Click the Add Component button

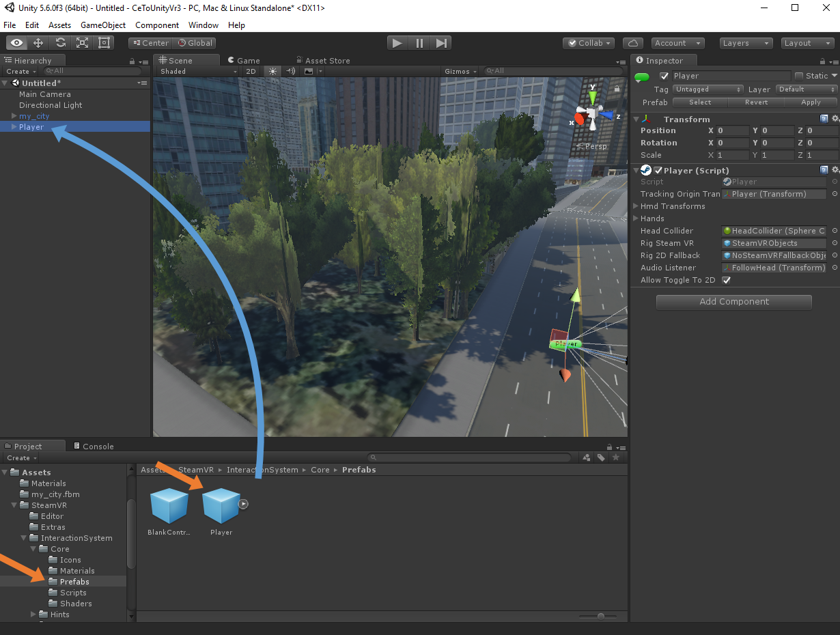click(x=734, y=302)
